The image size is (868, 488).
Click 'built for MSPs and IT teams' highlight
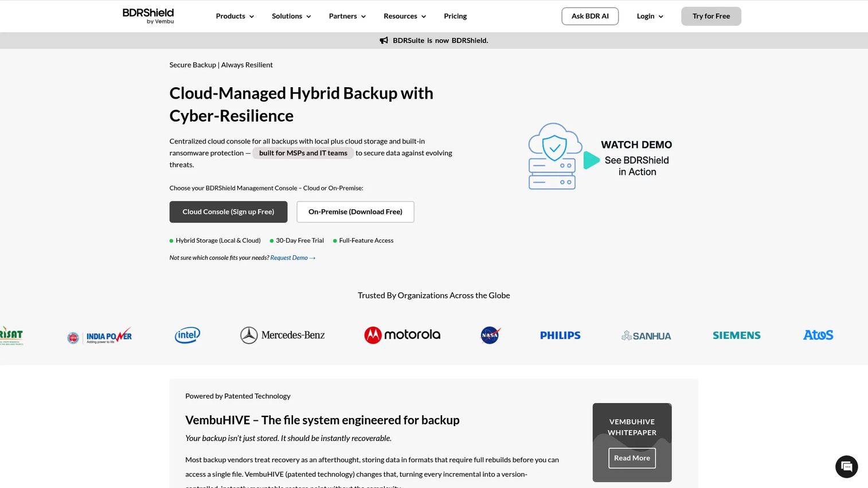[x=303, y=153]
